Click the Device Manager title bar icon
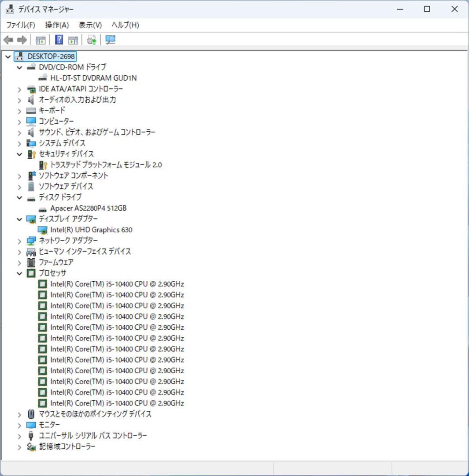469x476 pixels. point(10,9)
